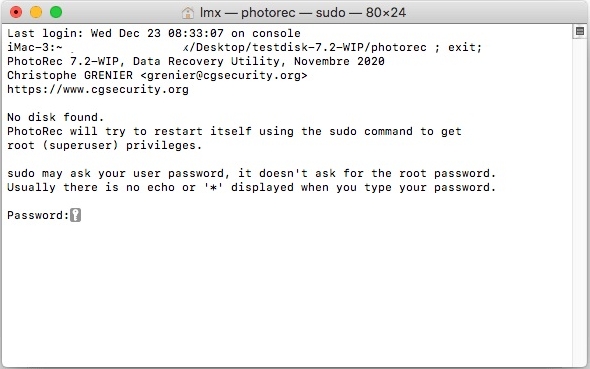Close the terminal with red button
The image size is (590, 369).
(16, 12)
